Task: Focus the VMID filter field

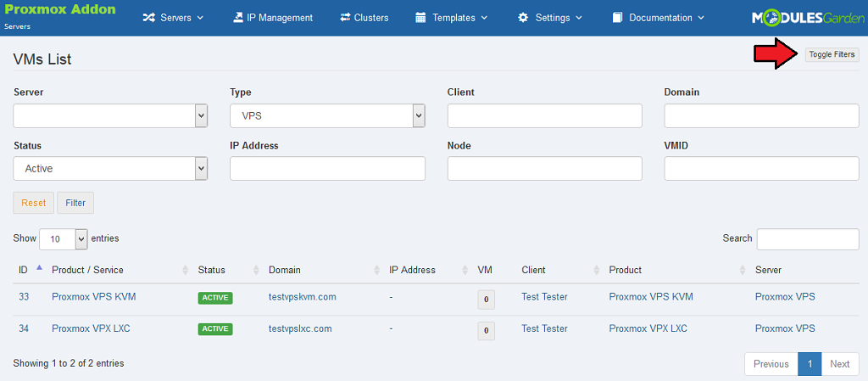Action: [x=762, y=168]
